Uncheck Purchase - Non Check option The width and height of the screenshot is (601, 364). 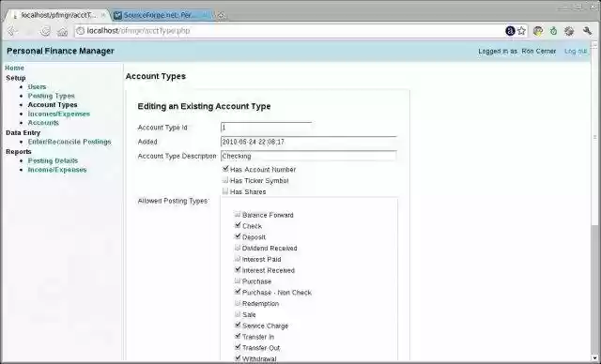[238, 292]
